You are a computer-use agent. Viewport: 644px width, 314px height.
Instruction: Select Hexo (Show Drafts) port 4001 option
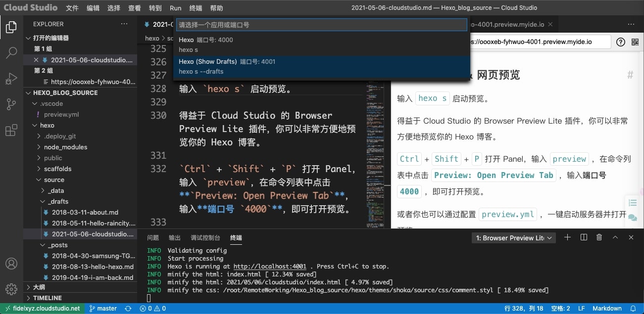321,66
